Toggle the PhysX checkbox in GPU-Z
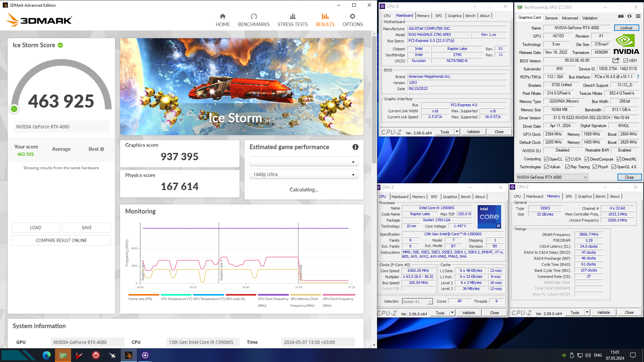This screenshot has width=644, height=362. 595,167
